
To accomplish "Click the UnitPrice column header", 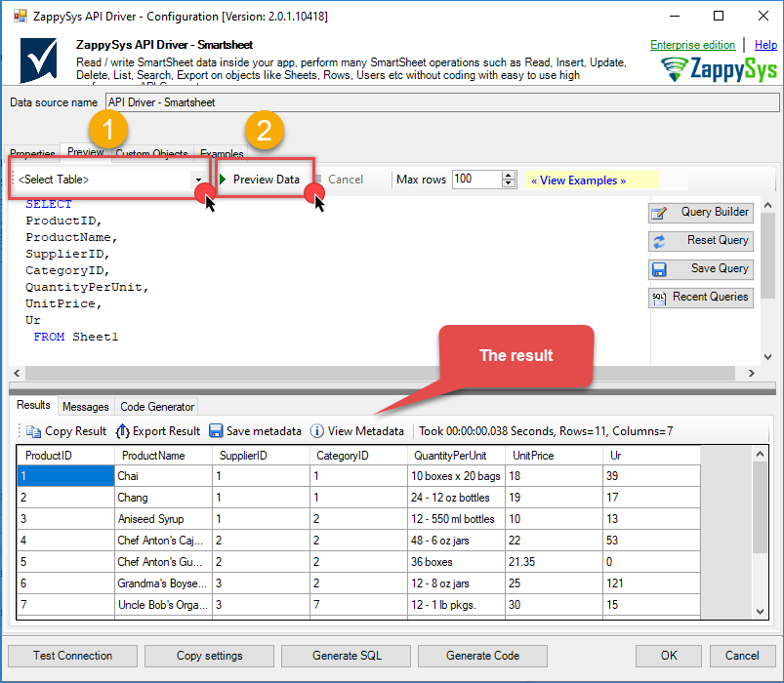I will 554,455.
